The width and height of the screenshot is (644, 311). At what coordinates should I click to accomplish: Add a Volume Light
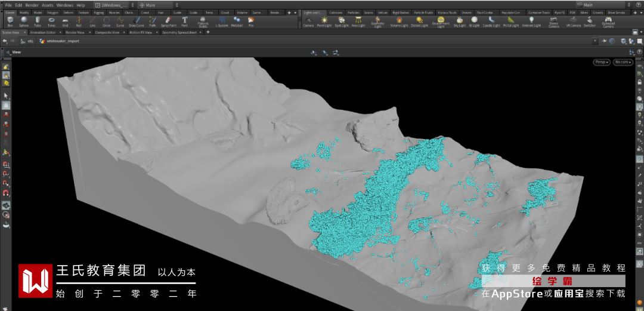[399, 21]
